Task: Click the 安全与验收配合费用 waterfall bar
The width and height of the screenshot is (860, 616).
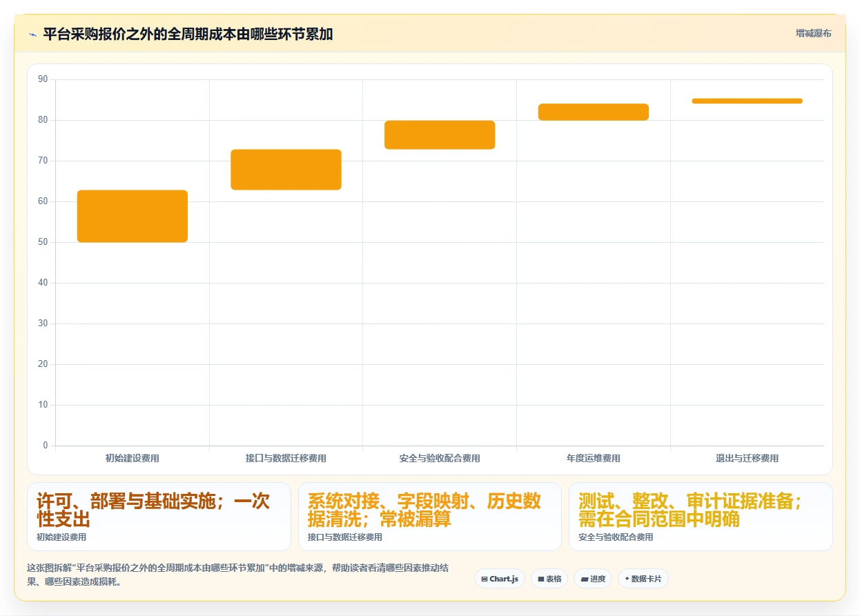Action: coord(440,135)
